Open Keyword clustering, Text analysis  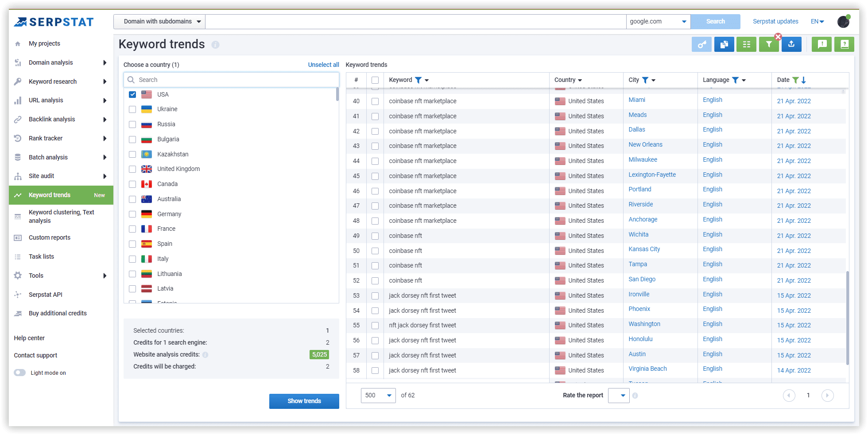click(61, 217)
